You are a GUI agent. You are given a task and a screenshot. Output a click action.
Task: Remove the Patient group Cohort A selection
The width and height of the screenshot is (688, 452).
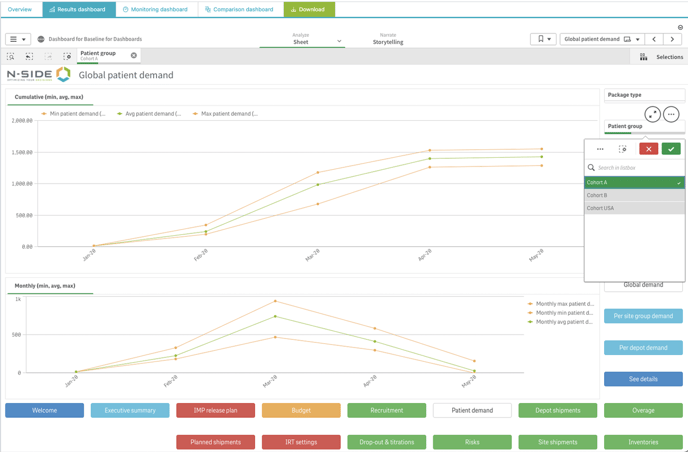pos(134,56)
